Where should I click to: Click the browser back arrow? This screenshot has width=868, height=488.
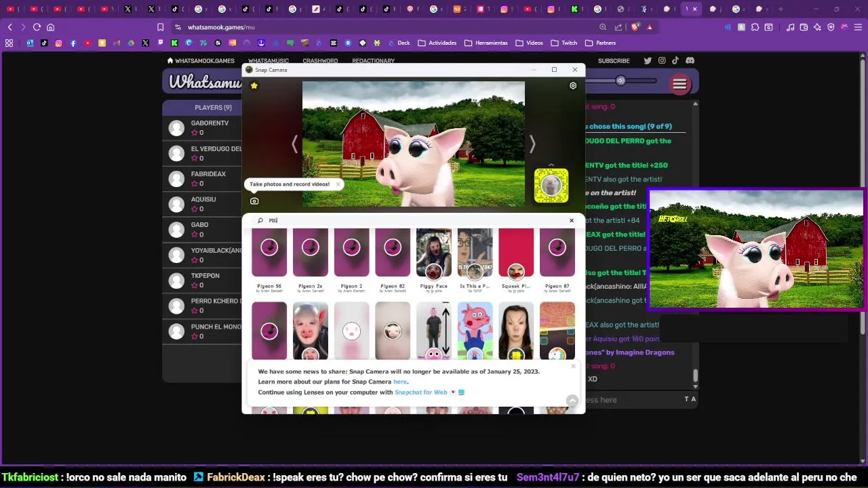[x=9, y=27]
